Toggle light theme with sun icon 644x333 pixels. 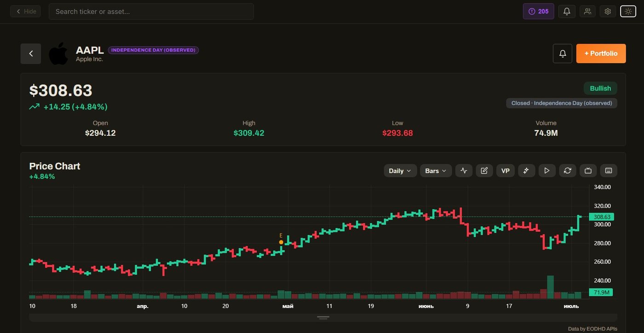628,11
